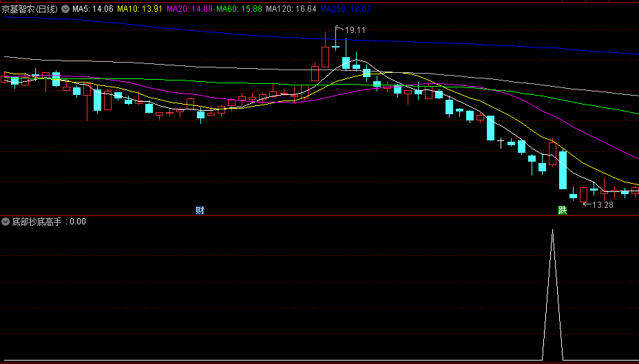639x364 pixels.
Task: Select the MA120: 16.64 label
Action: [x=291, y=9]
